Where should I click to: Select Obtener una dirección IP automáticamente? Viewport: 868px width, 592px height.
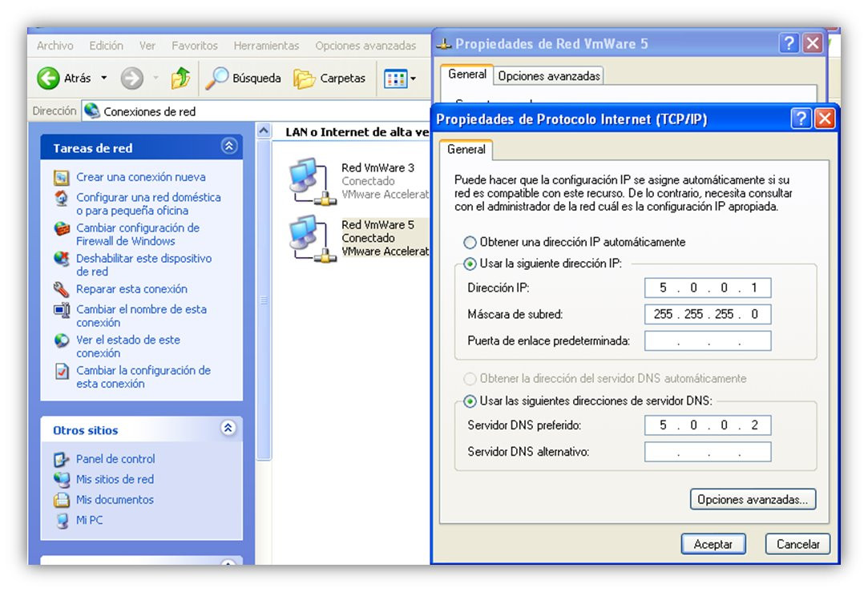pyautogui.click(x=470, y=243)
